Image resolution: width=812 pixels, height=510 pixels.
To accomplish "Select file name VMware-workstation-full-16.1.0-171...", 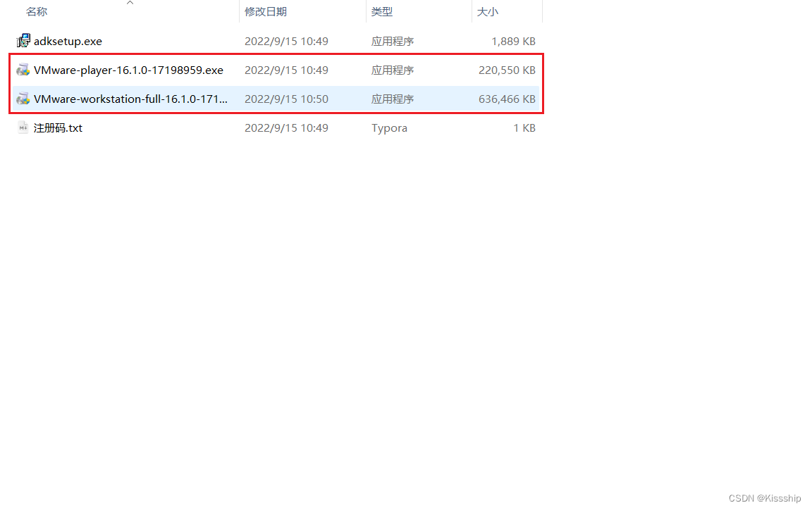I will click(130, 99).
